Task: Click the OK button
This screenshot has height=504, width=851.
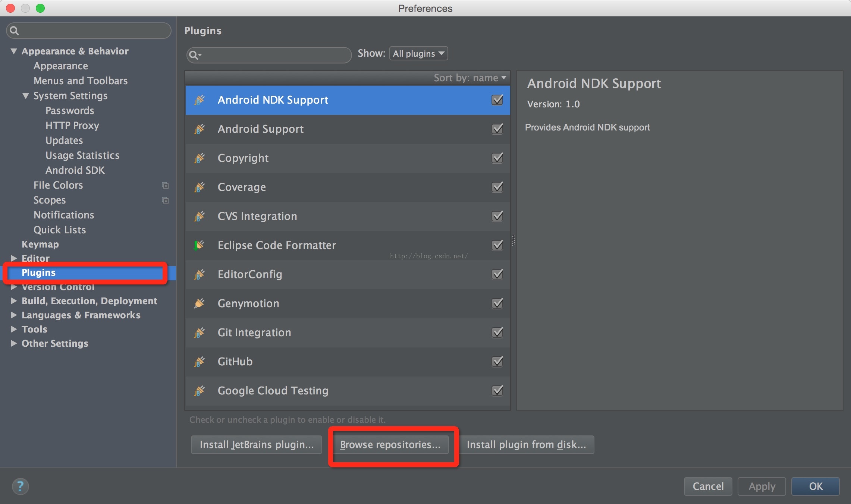Action: (x=816, y=486)
